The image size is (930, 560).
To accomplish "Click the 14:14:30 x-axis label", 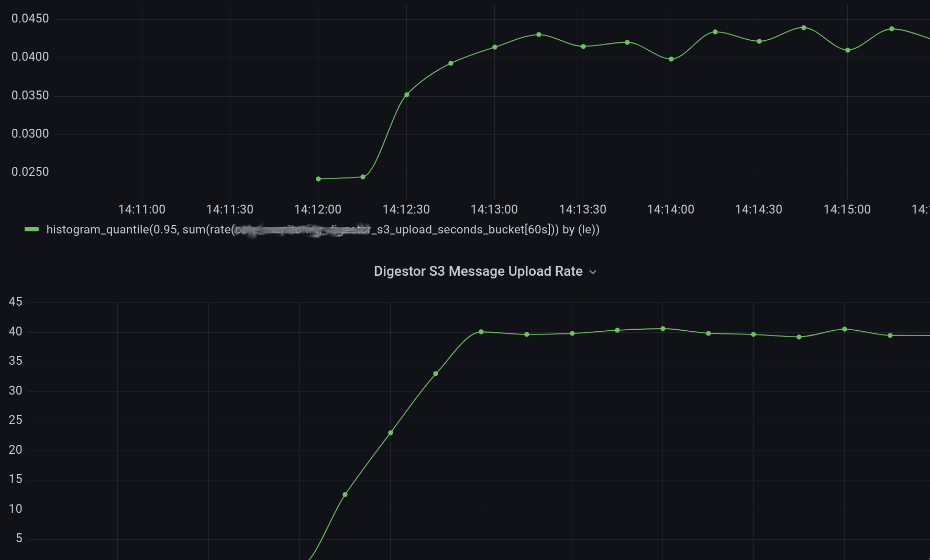I will point(759,209).
